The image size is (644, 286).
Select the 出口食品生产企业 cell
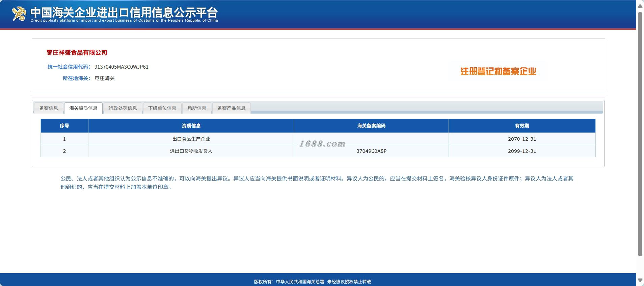191,139
